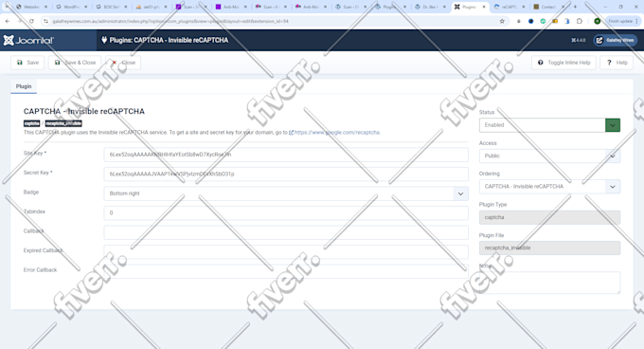Switch to the de01-ph browser tab
Screen dimensions: 644x349
152,7
